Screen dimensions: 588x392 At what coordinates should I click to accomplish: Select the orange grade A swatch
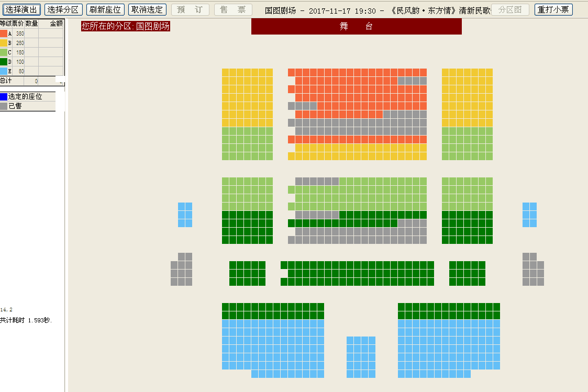pyautogui.click(x=4, y=33)
